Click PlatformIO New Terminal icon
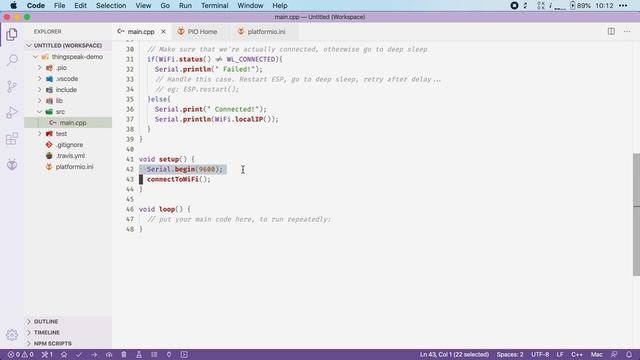 (x=184, y=355)
